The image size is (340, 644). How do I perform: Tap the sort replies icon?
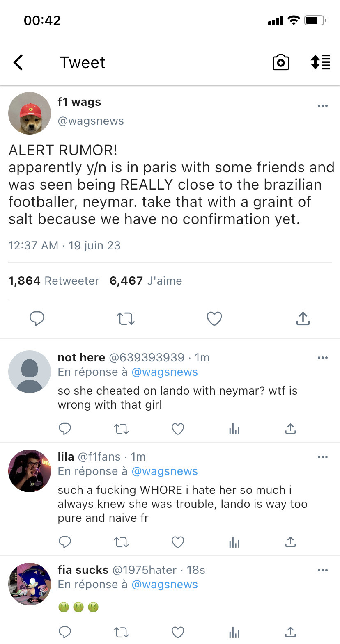pyautogui.click(x=320, y=62)
